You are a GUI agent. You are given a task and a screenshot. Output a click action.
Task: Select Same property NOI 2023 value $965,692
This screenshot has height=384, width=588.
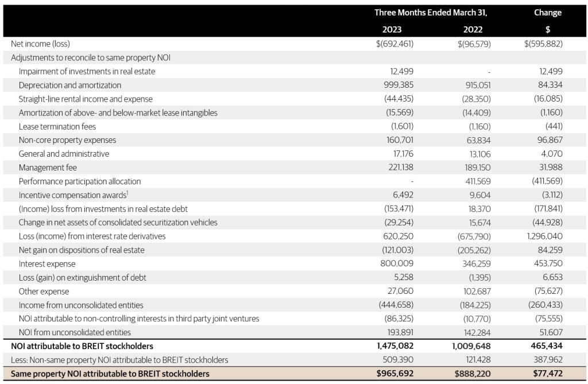[395, 374]
